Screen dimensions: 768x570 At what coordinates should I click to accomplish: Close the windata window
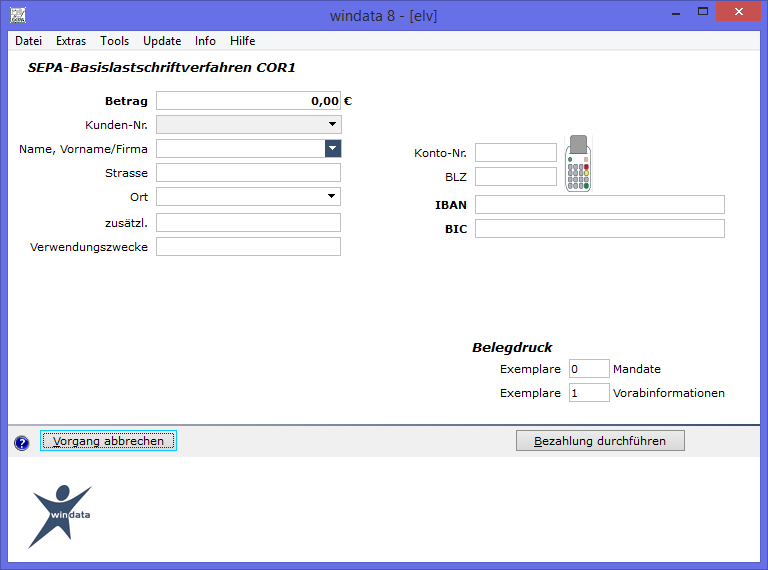tap(739, 11)
